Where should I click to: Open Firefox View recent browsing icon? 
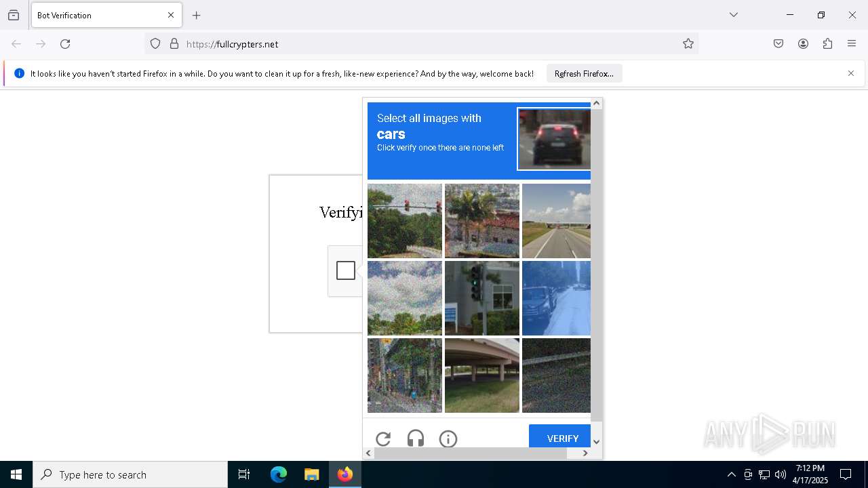click(14, 15)
